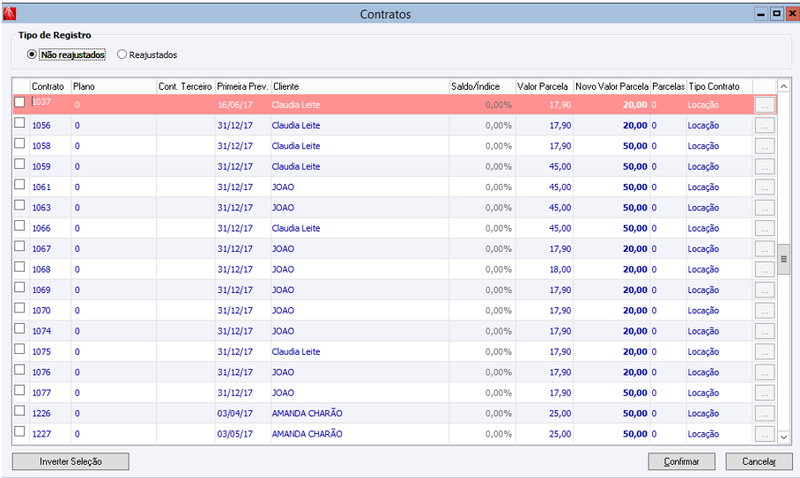The height and width of the screenshot is (478, 800).
Task: Open ellipsis button on contract 1227 row
Action: point(764,434)
